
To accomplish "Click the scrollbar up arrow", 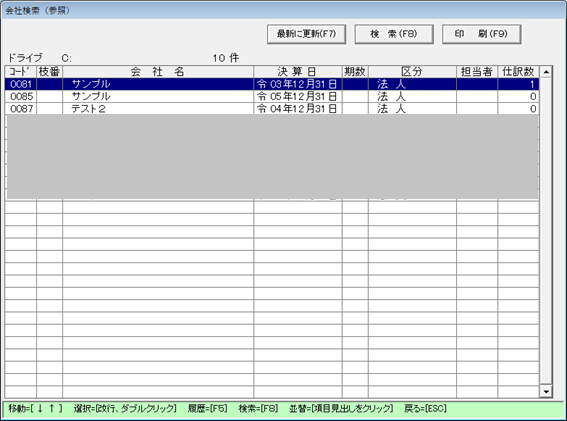I will point(546,72).
